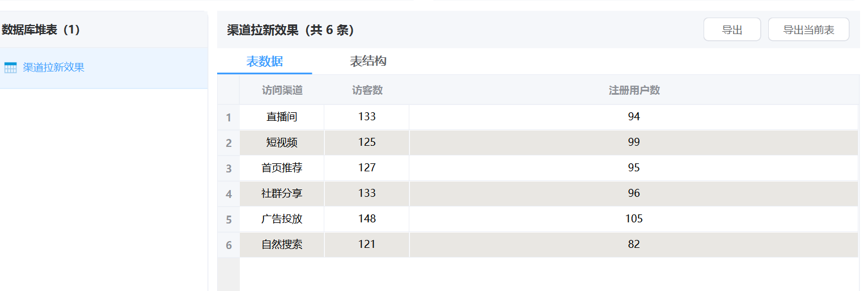Click the 导出 button
The image size is (868, 291).
pos(731,30)
